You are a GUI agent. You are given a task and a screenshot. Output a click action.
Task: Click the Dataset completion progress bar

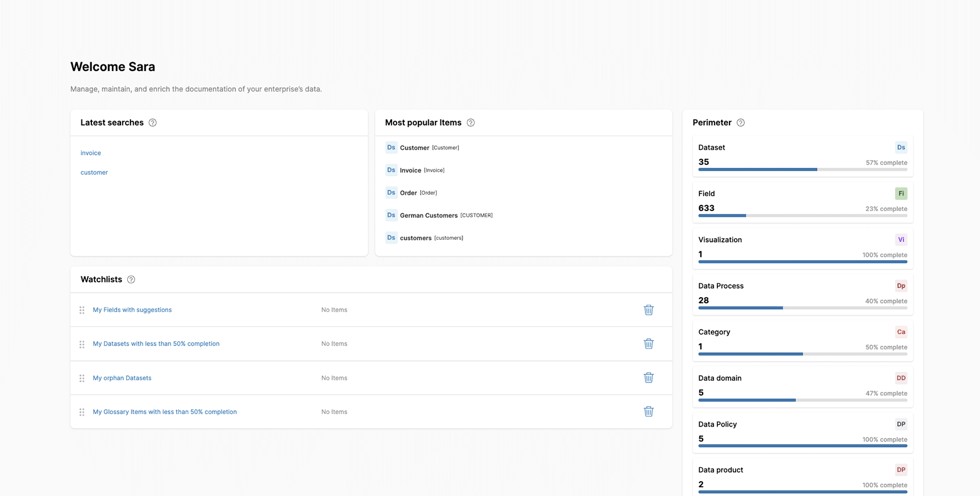(802, 170)
